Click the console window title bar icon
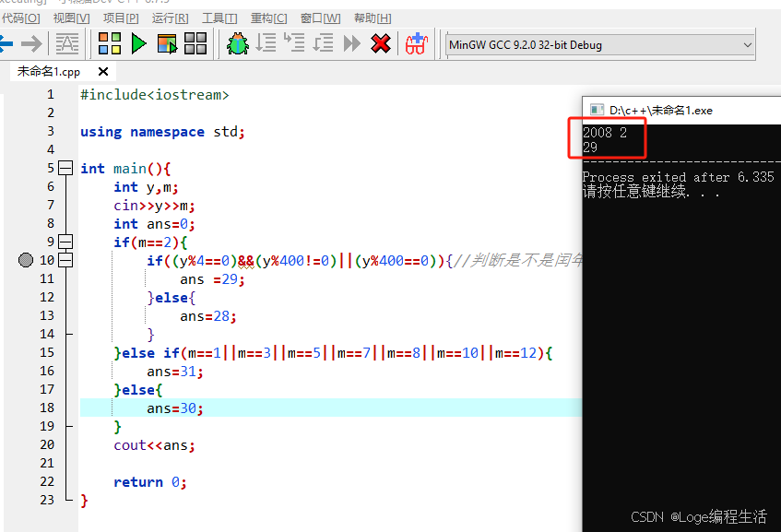This screenshot has height=532, width=781. [597, 110]
